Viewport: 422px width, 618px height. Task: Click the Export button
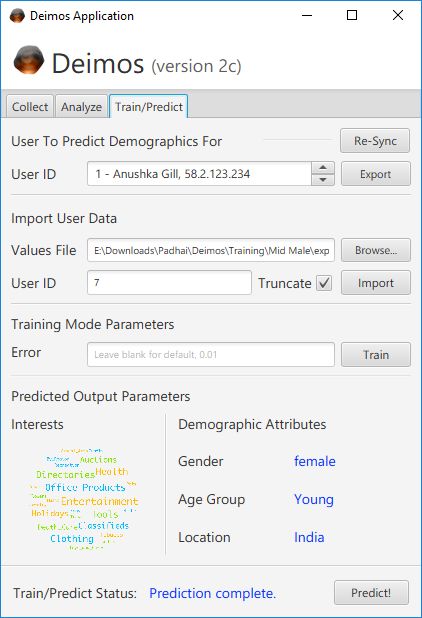376,174
